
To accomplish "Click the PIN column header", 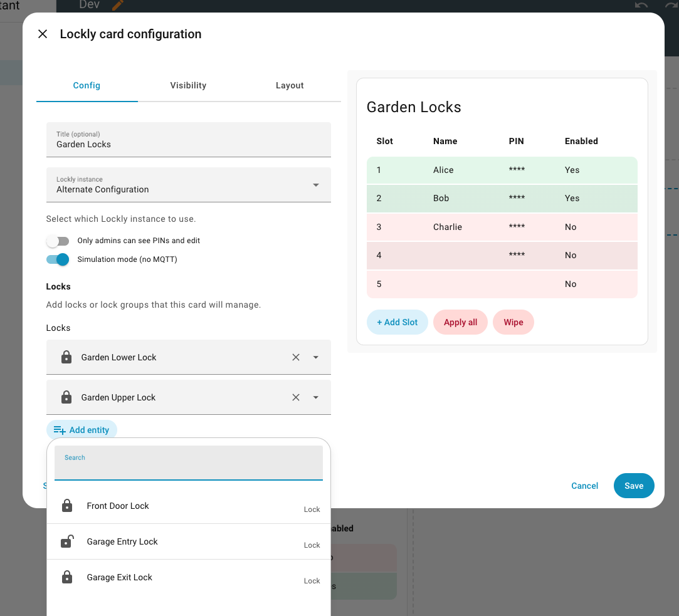I will (x=516, y=141).
